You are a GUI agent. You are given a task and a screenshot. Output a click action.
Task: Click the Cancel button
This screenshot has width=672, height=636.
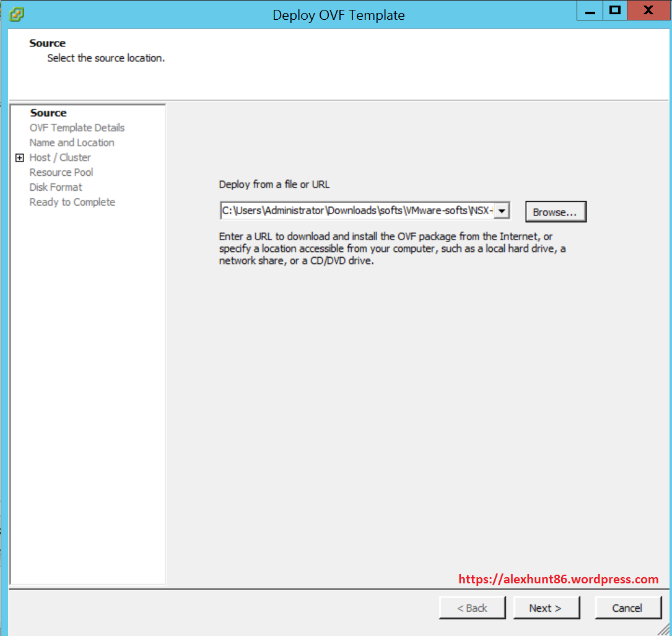[627, 608]
